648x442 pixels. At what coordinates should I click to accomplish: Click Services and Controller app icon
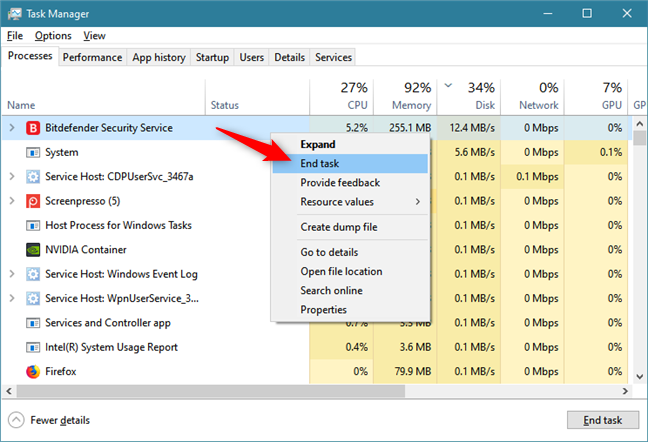click(33, 323)
